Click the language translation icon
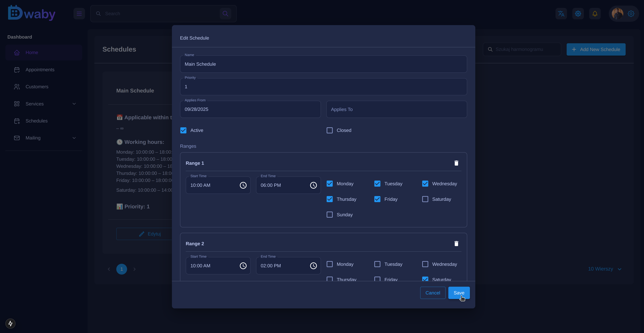Screen dimensions: 644x333 (x=561, y=13)
